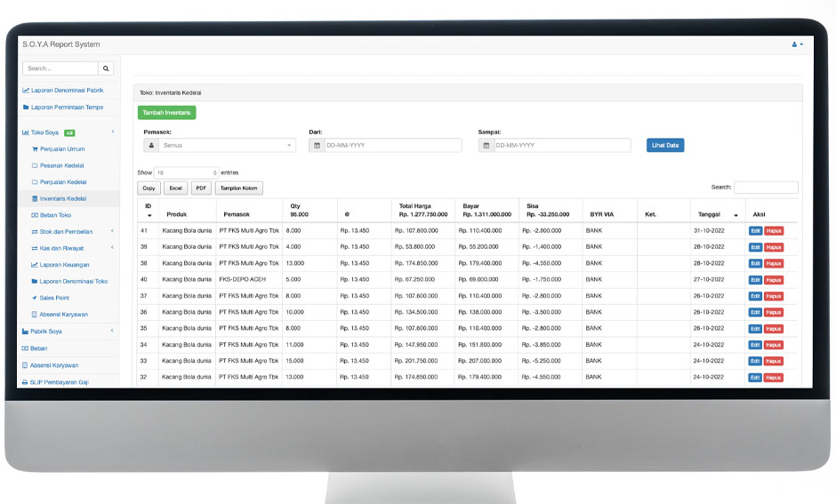
Task: Click the Beban Toko money icon
Action: click(35, 215)
